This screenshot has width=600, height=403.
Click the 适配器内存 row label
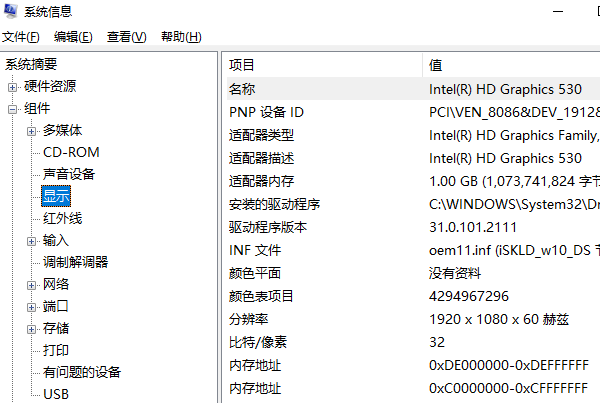coord(261,181)
